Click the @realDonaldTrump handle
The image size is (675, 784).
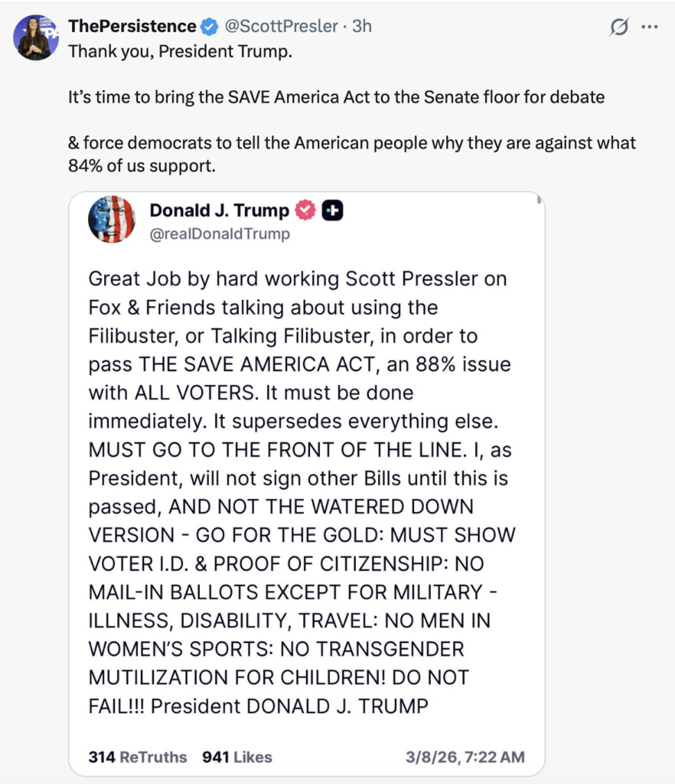pyautogui.click(x=220, y=234)
